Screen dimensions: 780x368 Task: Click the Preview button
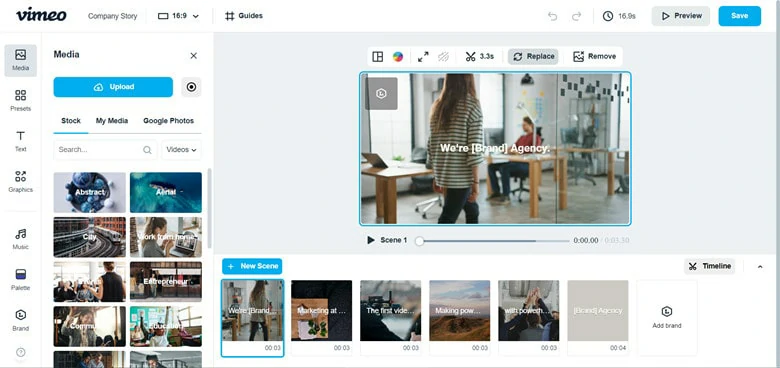click(681, 16)
